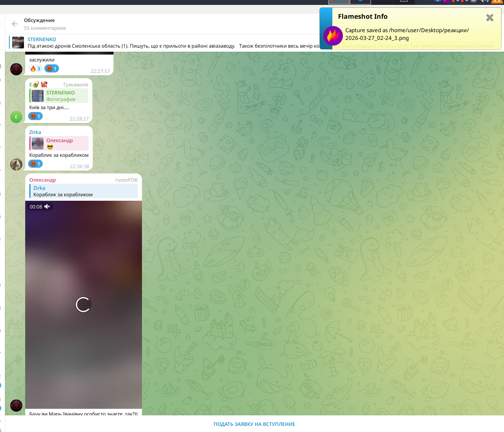Go back using the arrow beside Обсуждение
The width and height of the screenshot is (504, 432).
(15, 24)
